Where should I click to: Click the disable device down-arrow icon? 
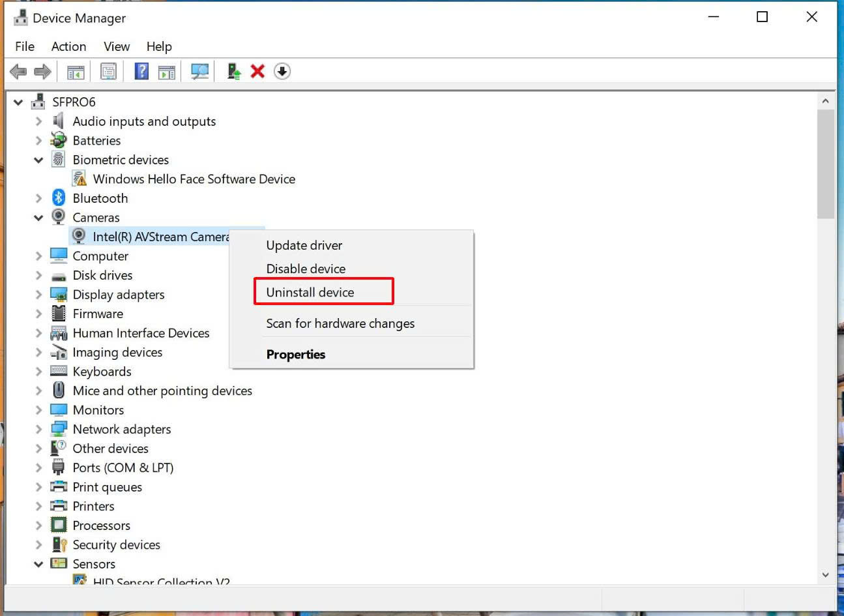pyautogui.click(x=282, y=71)
